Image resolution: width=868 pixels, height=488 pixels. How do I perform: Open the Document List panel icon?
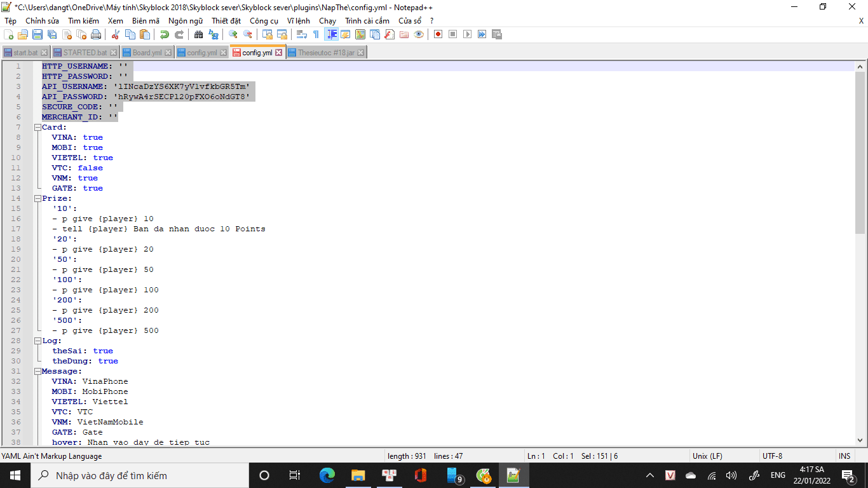(375, 34)
